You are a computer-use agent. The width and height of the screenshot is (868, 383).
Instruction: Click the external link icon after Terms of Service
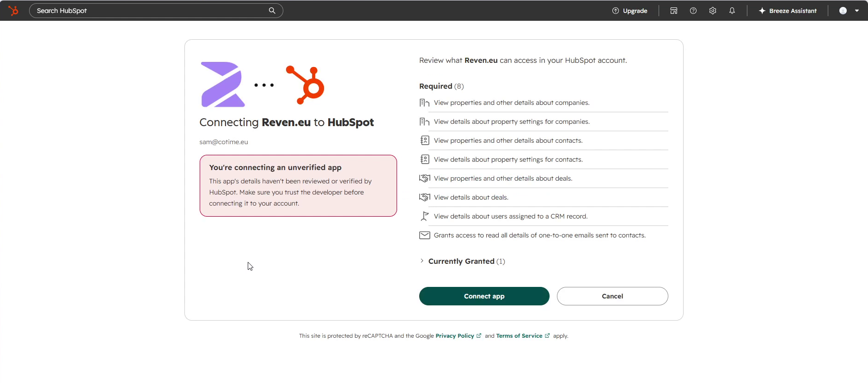click(x=547, y=336)
